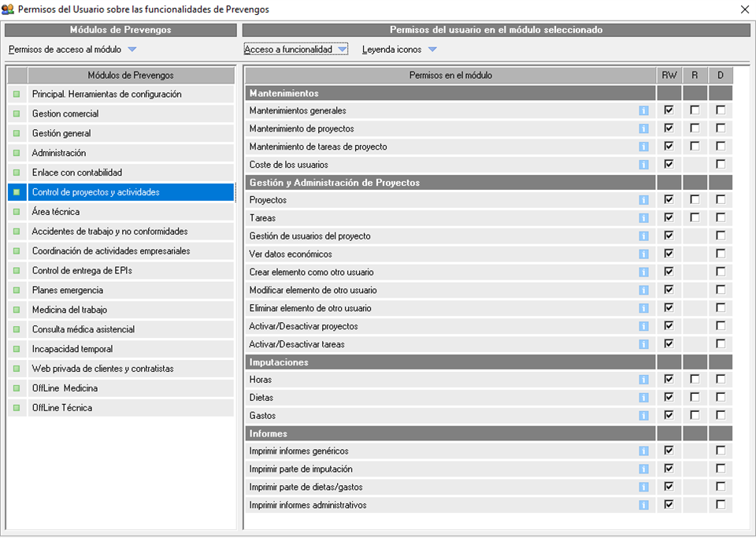Check D checkbox for Gastos
This screenshot has width=756, height=538.
point(721,415)
